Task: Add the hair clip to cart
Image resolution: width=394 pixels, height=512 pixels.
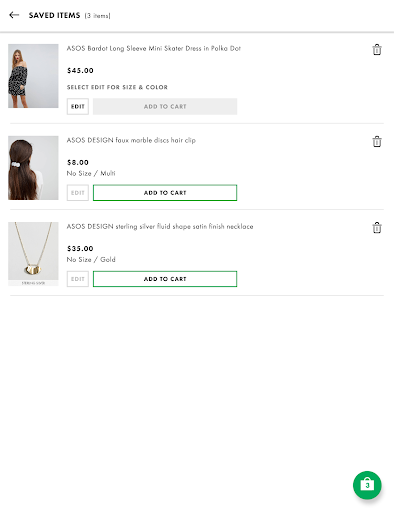Action: coord(165,193)
